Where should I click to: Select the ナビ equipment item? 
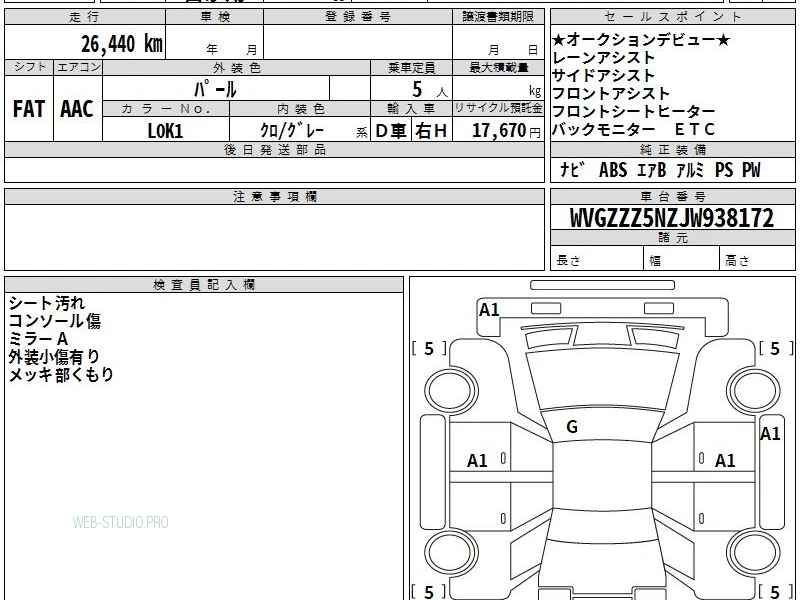click(571, 170)
